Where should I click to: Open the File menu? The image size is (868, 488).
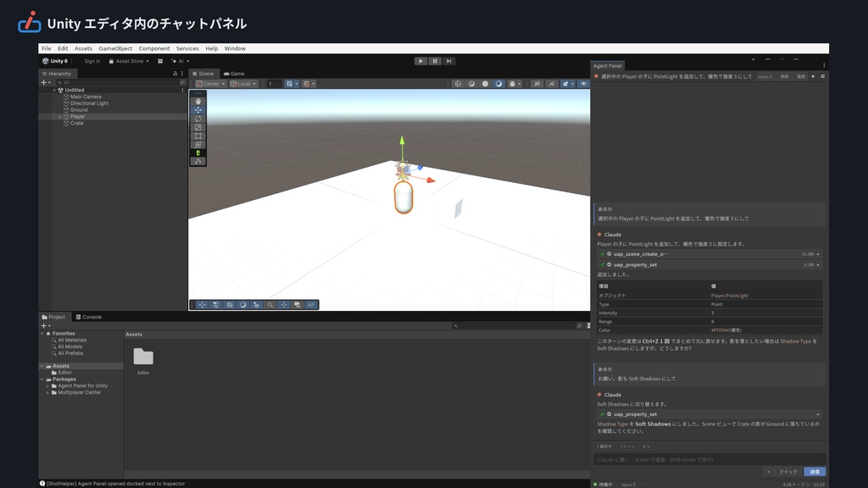46,48
